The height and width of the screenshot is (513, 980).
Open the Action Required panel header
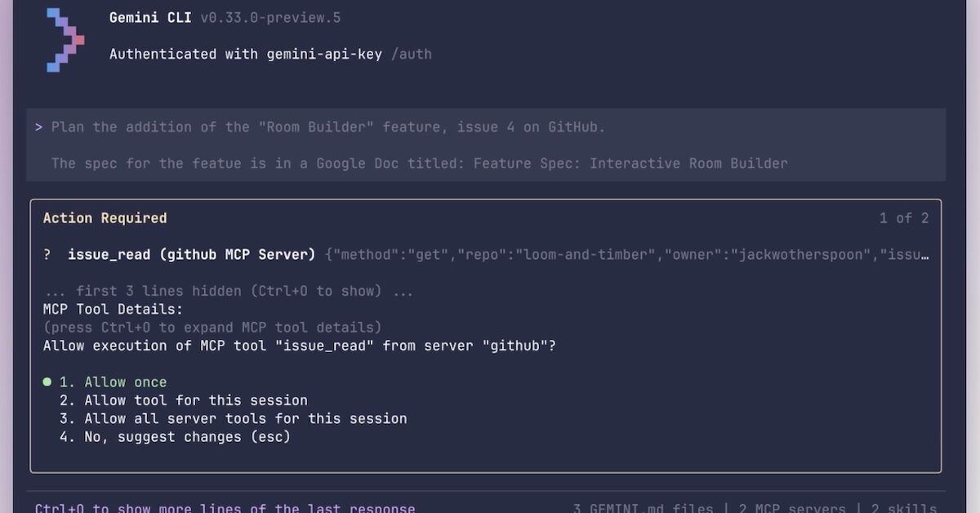click(x=105, y=217)
